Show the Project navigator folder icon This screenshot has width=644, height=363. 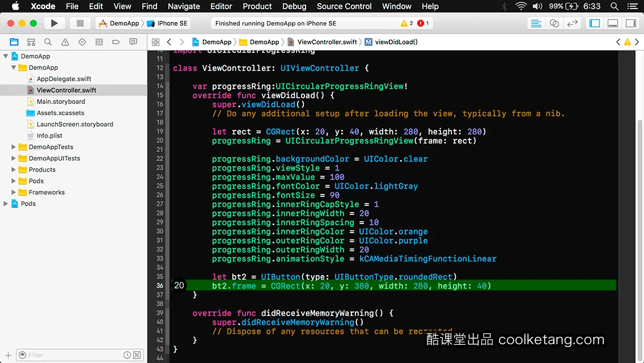pos(14,42)
